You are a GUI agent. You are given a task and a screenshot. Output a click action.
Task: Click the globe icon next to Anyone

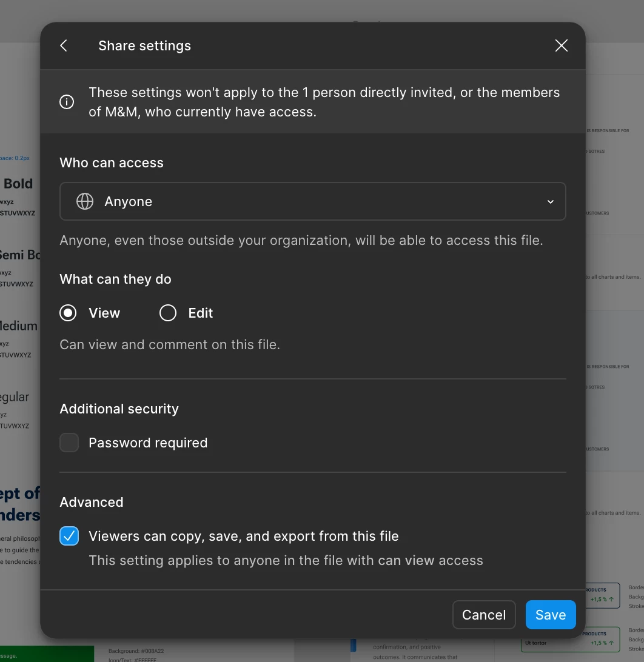pos(85,201)
